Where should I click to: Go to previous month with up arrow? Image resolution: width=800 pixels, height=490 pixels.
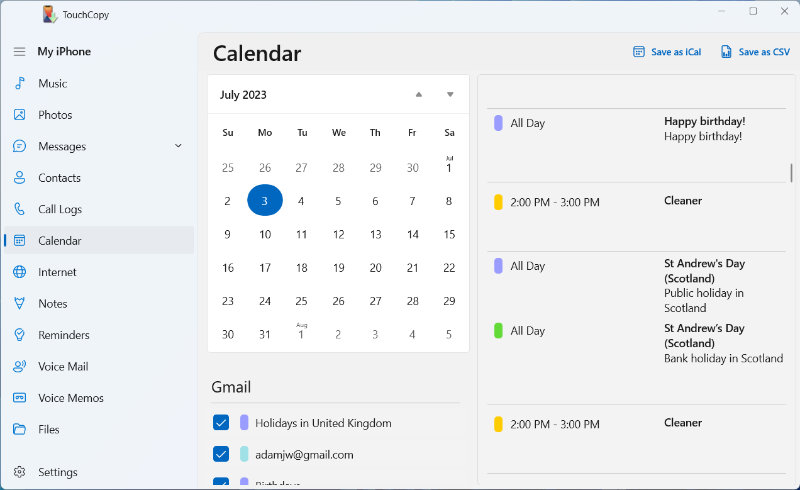tap(419, 95)
